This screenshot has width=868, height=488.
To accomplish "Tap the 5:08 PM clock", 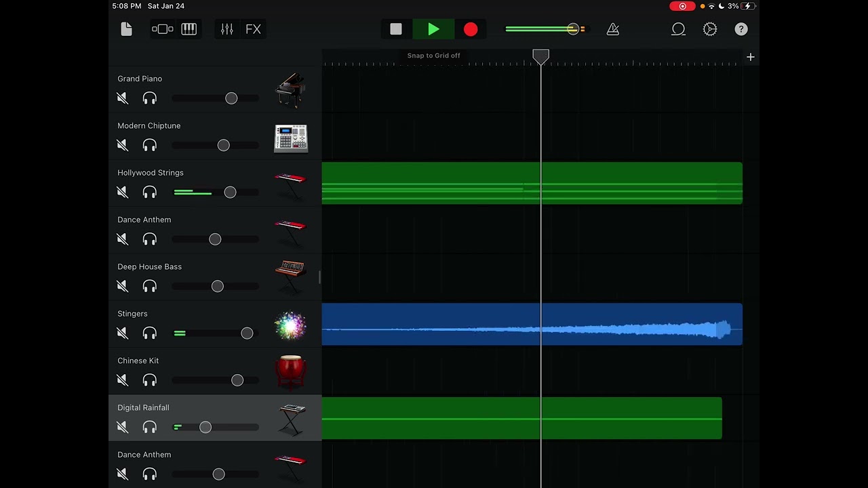I will [x=127, y=6].
